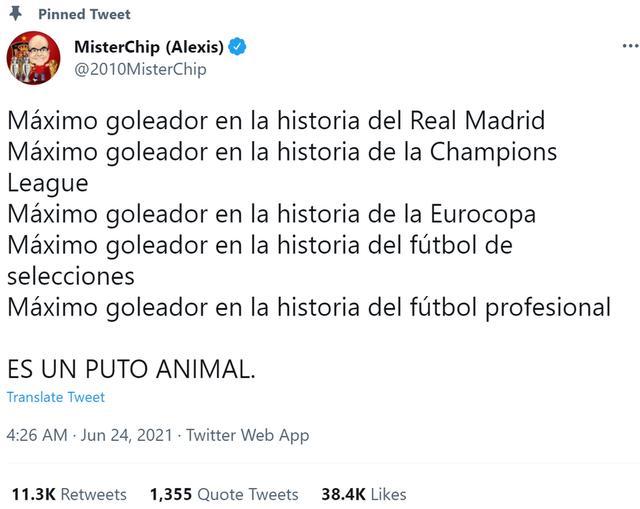Click the Translate Tweet link
Viewport: 640px width, 509px height.
click(55, 397)
